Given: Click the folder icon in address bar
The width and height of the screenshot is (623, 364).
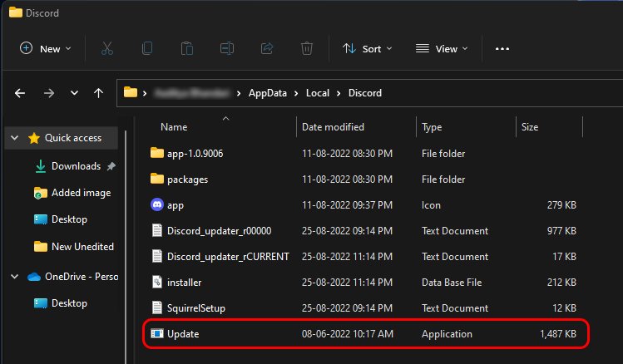Looking at the screenshot, I should [x=131, y=92].
